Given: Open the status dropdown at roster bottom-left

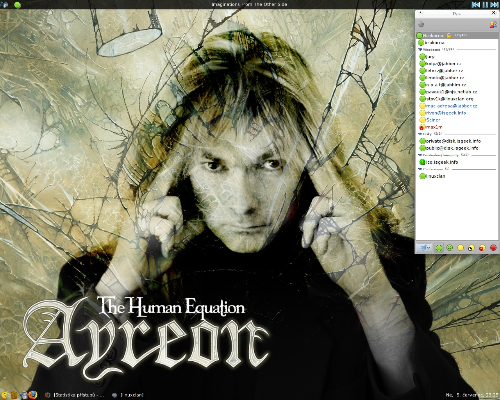Looking at the screenshot, I should [424, 248].
